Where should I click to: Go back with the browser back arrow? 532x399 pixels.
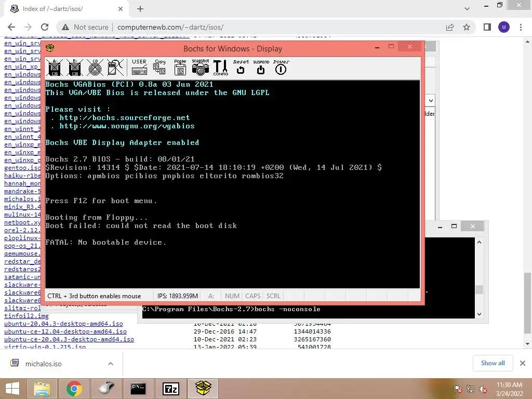[11, 27]
